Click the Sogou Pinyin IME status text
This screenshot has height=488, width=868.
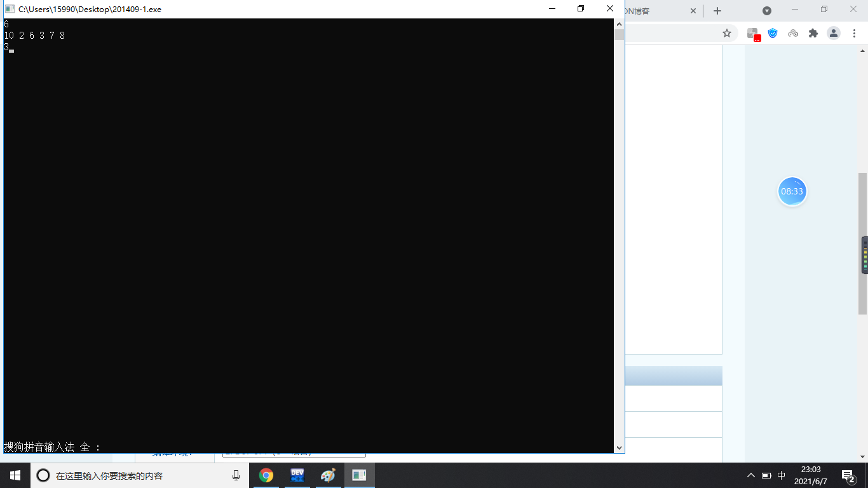pos(52,447)
